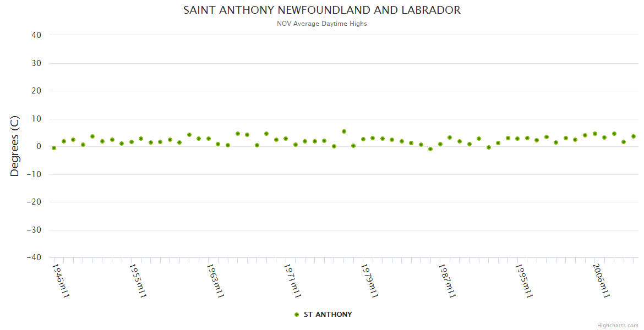Toggle the ST ANTHONY legend series
Image resolution: width=644 pixels, height=330 pixels.
pyautogui.click(x=323, y=315)
